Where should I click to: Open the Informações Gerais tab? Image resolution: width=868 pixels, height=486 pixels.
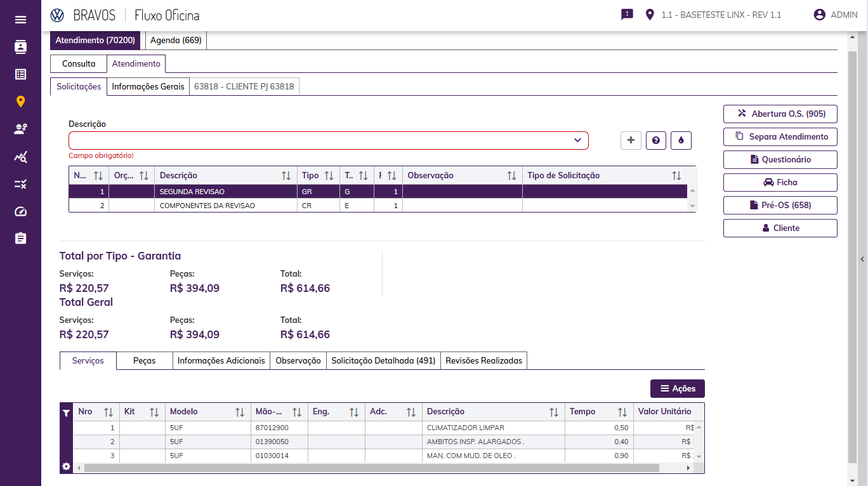pos(148,86)
